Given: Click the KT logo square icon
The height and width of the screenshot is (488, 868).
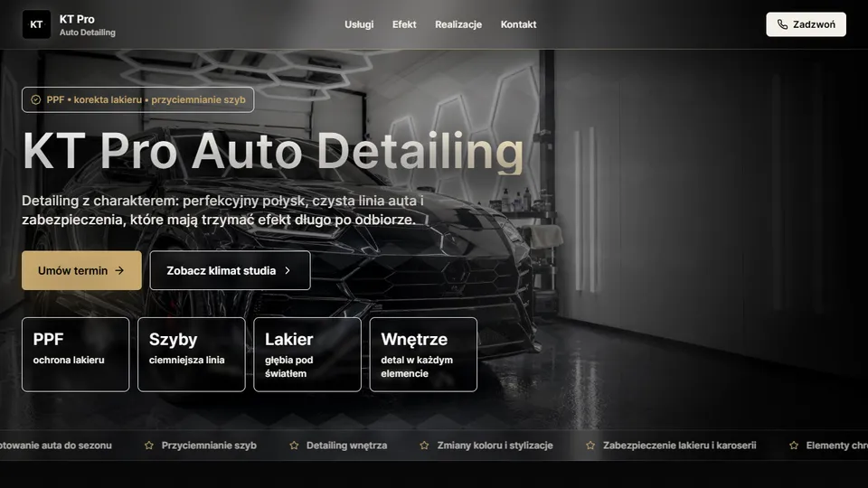Looking at the screenshot, I should point(36,24).
